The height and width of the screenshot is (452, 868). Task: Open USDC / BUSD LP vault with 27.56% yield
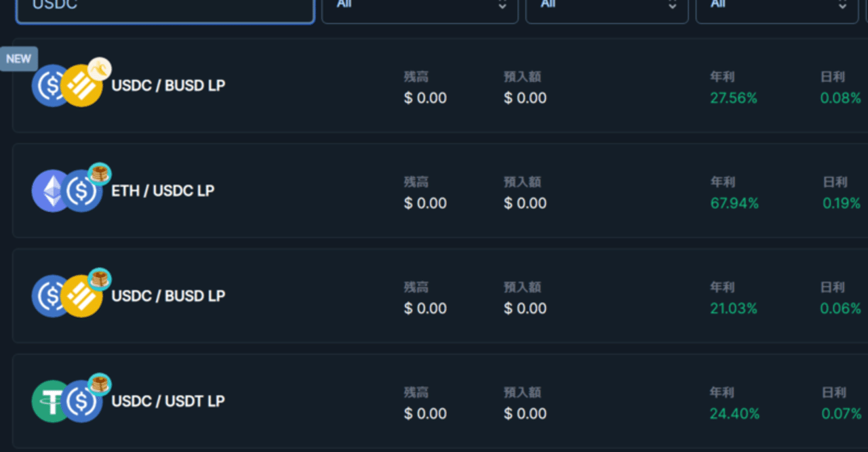pos(168,85)
